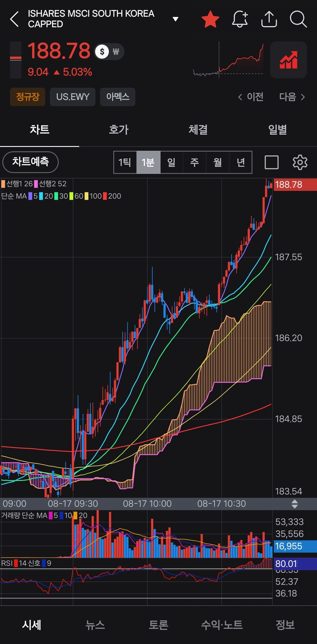Screen dimensions: 317x644
Task: Go to next stock with 다음 chevron
Action: pos(292,97)
